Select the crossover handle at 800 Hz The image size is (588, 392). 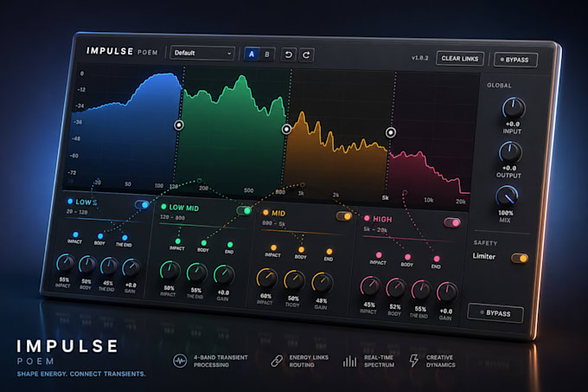click(x=286, y=129)
